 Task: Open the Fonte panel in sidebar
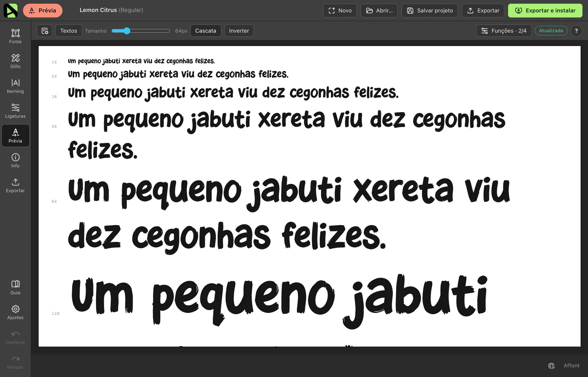(x=15, y=36)
